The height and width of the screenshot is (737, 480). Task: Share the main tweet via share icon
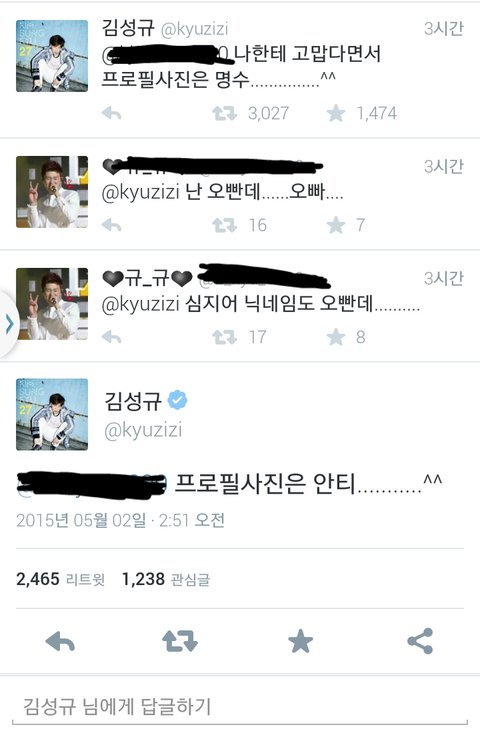[420, 641]
